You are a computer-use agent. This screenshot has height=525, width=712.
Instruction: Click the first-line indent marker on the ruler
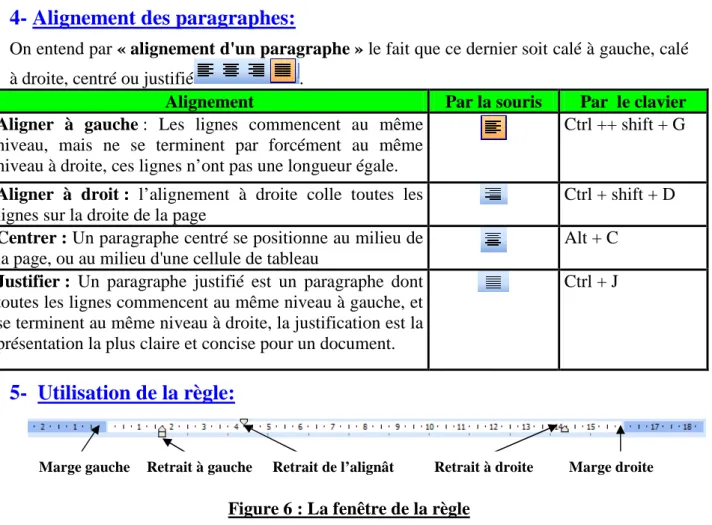point(244,422)
